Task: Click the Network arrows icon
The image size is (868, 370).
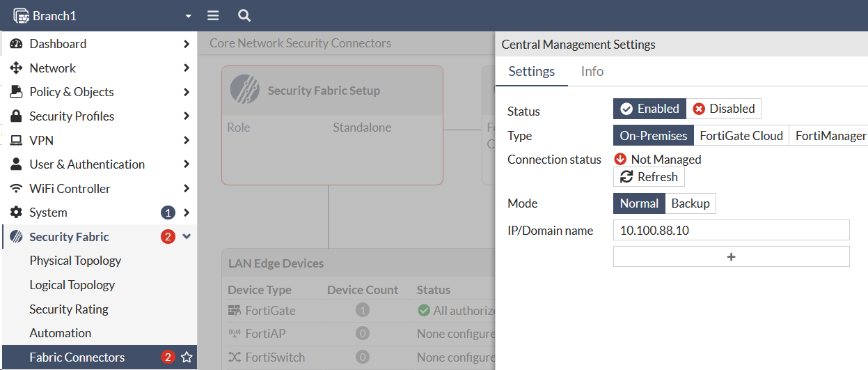Action: click(x=16, y=68)
